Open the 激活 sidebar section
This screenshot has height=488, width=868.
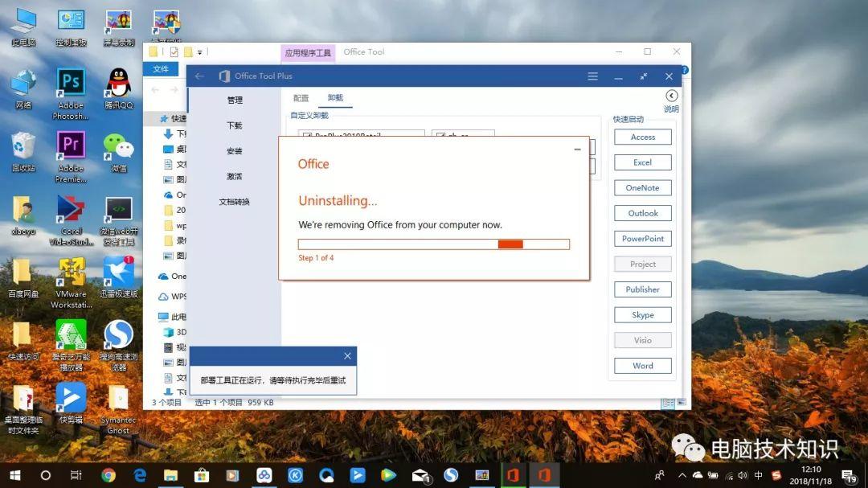(235, 176)
